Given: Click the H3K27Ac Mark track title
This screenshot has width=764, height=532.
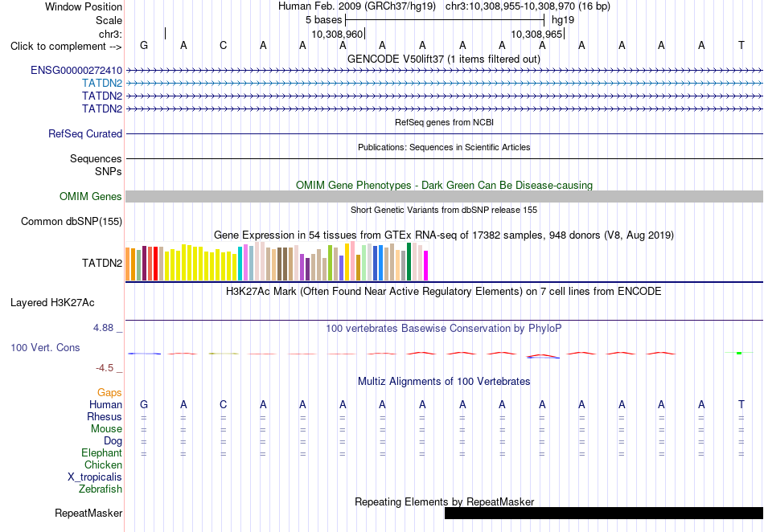Looking at the screenshot, I should (x=444, y=292).
